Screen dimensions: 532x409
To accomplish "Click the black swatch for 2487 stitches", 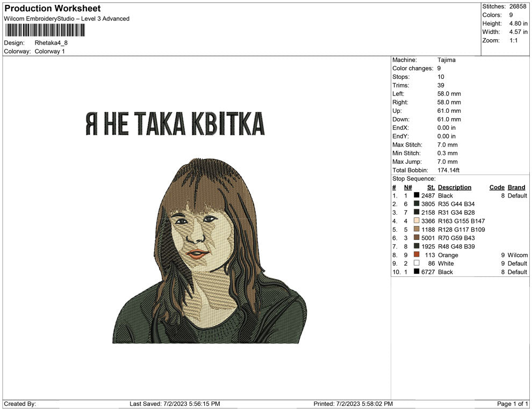I will 416,196.
